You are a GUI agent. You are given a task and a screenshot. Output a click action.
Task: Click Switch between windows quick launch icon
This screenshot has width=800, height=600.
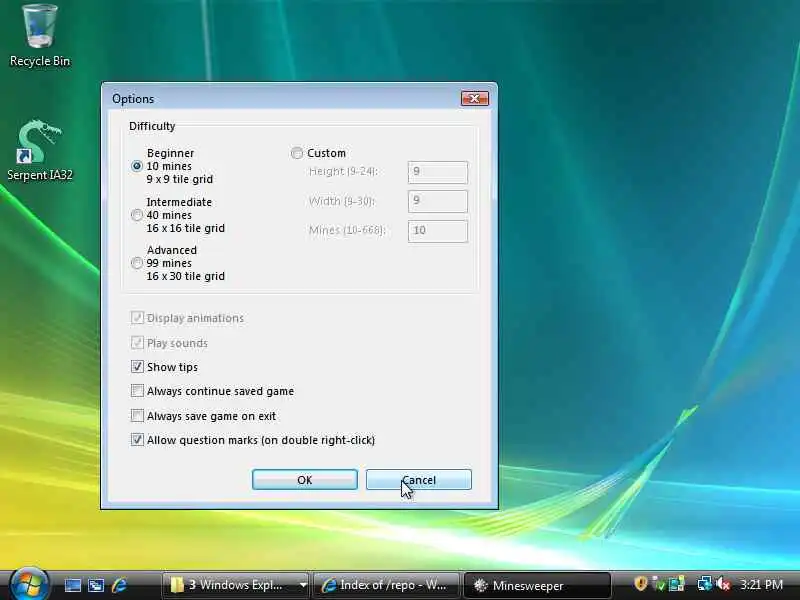coord(96,585)
